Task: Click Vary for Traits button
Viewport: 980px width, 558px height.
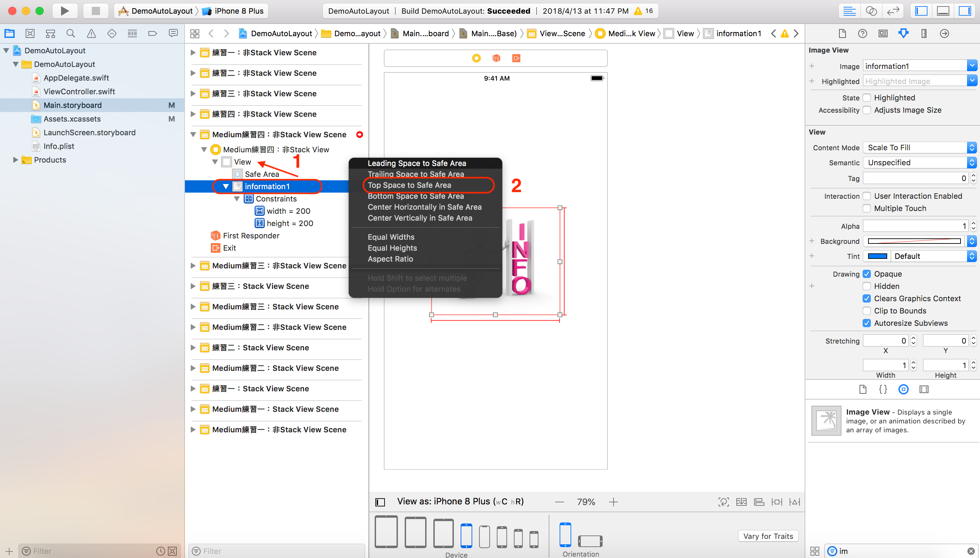Action: [x=768, y=536]
